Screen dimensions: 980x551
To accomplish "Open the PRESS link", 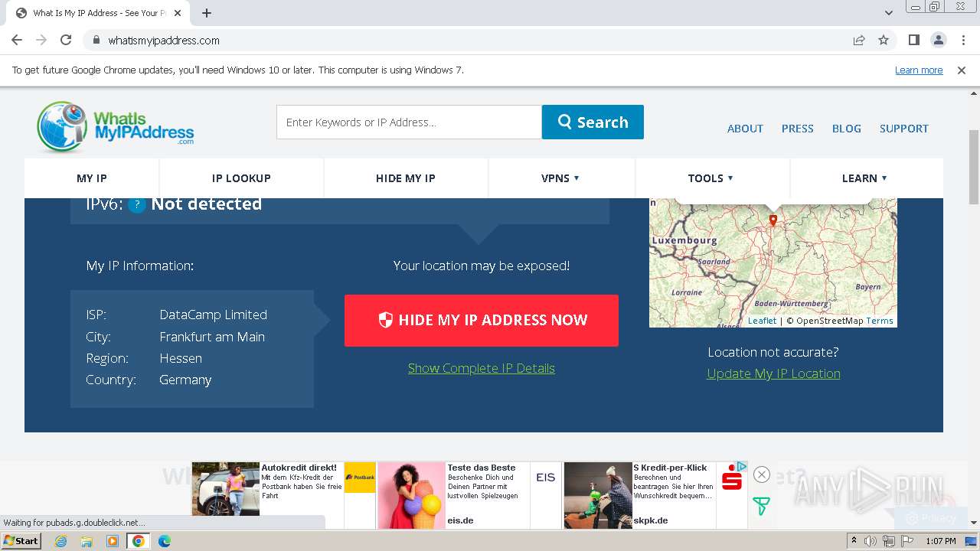I will [x=798, y=129].
